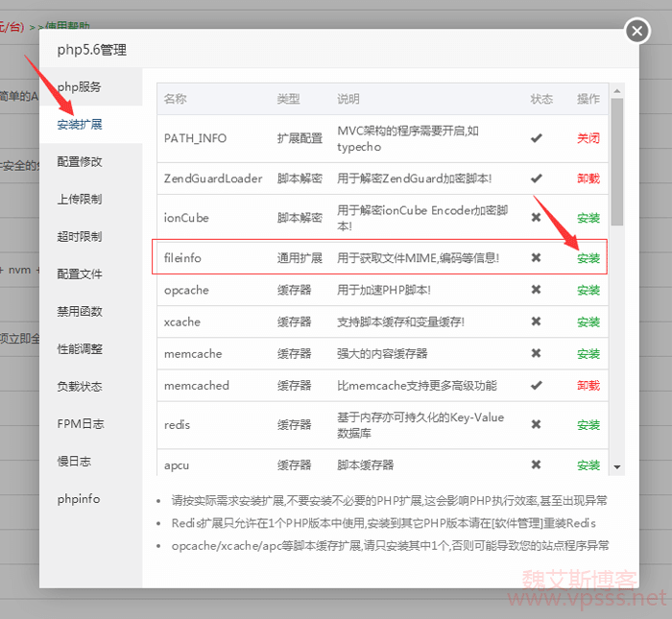
Task: Open the FPM日志 tab
Action: pyautogui.click(x=80, y=424)
